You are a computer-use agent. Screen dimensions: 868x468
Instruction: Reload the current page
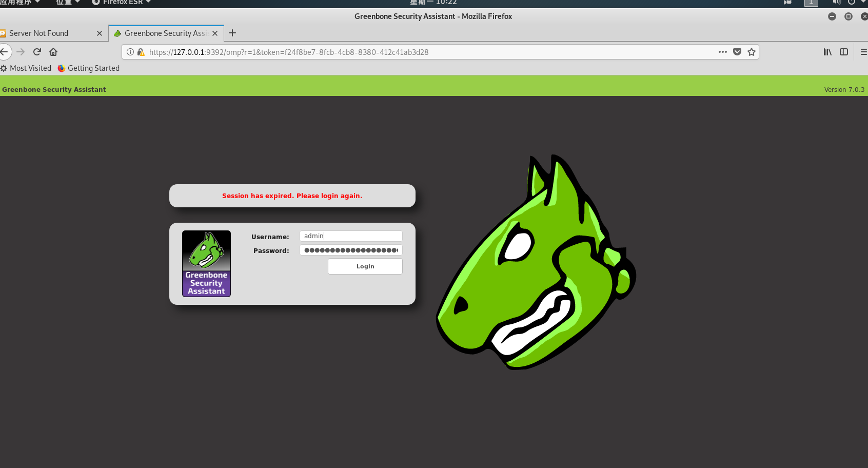[x=37, y=52]
